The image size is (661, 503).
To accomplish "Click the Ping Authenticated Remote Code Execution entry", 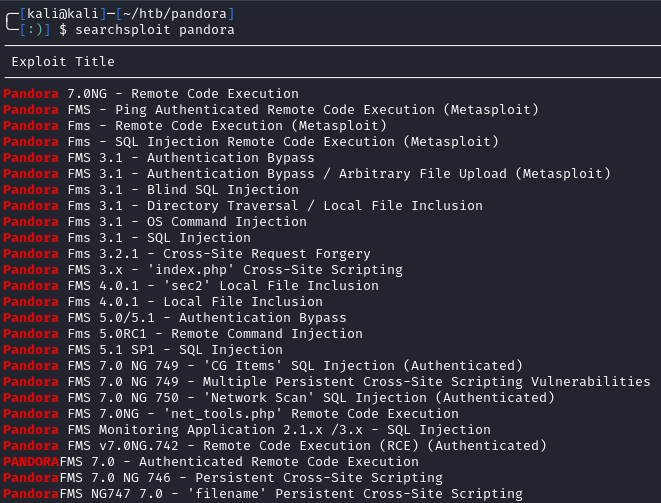I will (270, 110).
